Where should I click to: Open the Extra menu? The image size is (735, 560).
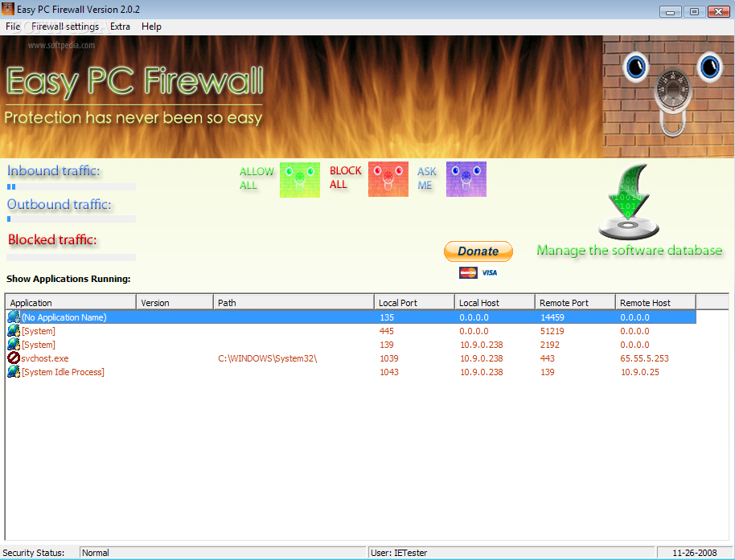[x=120, y=27]
